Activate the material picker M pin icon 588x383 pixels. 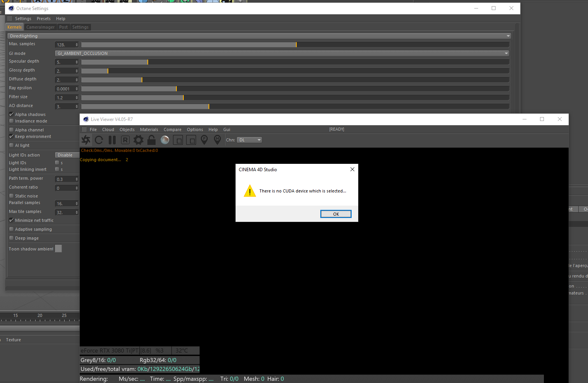coord(217,140)
